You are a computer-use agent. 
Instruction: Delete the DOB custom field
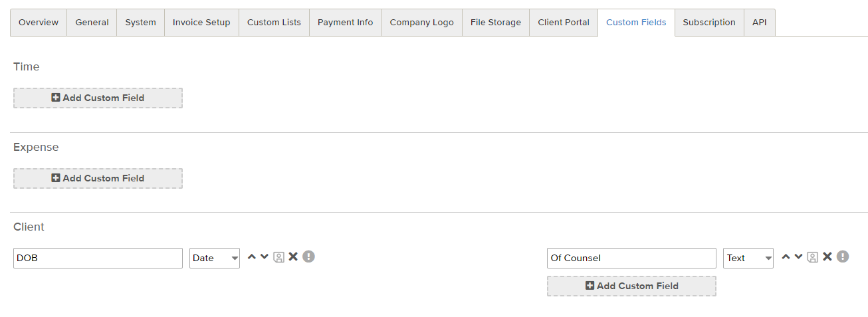293,257
